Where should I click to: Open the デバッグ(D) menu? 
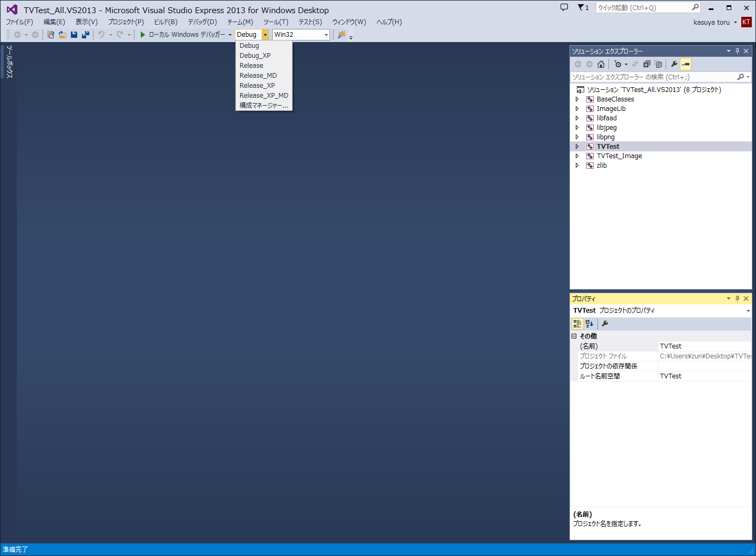(x=202, y=22)
